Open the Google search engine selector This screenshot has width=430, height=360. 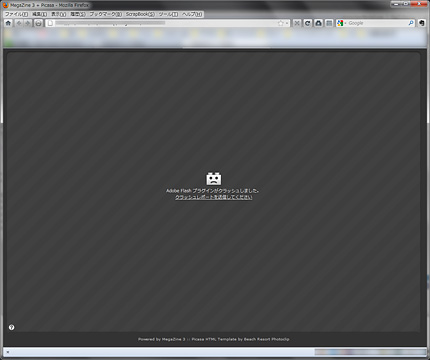point(342,23)
